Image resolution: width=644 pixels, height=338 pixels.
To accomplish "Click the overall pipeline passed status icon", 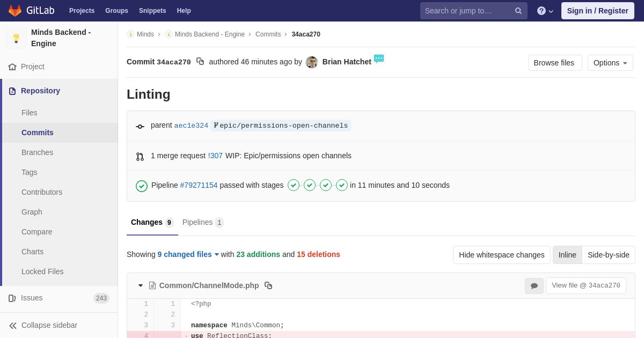I will [x=142, y=186].
